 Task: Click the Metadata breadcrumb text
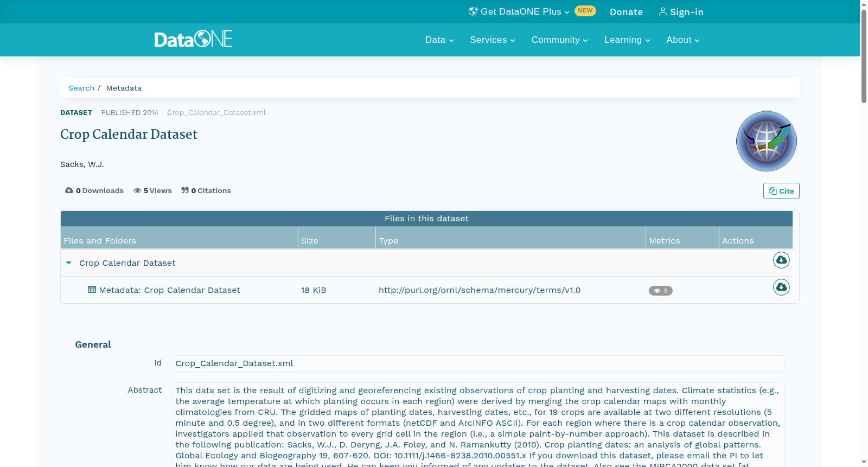pyautogui.click(x=124, y=88)
